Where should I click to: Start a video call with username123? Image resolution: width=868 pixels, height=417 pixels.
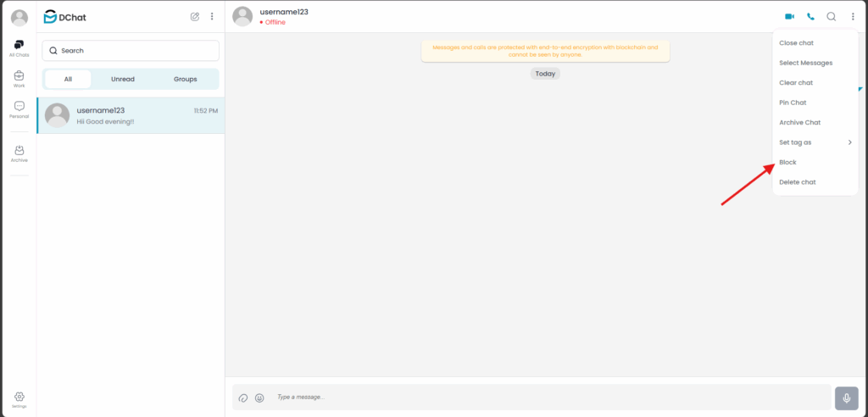point(789,17)
